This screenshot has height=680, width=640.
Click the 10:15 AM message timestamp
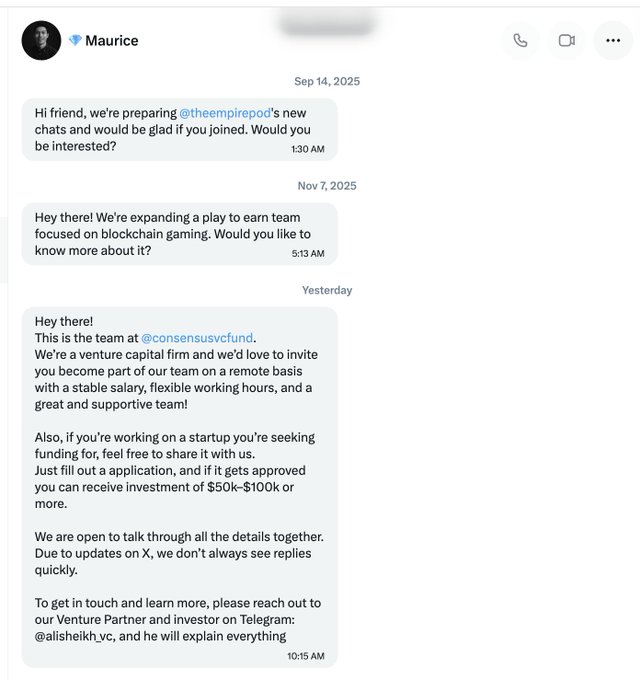(305, 656)
